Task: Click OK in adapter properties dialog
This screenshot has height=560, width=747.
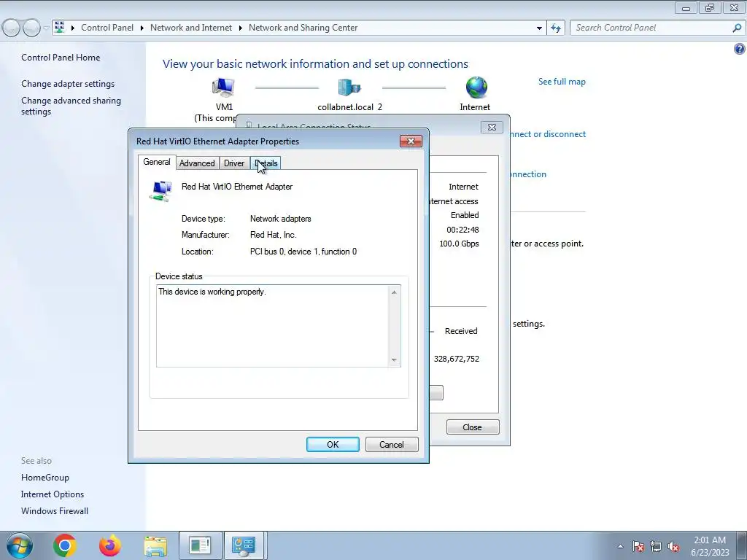Action: [x=333, y=444]
